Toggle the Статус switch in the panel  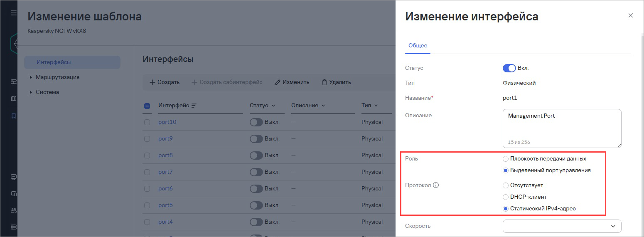[x=509, y=68]
